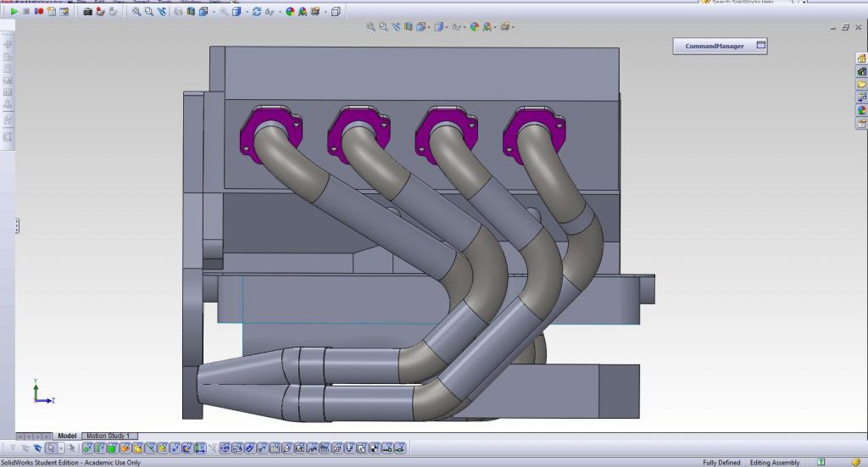Expand Apply Scene arrow in the heads-up toolbar
This screenshot has width=868, height=467.
pos(495,27)
